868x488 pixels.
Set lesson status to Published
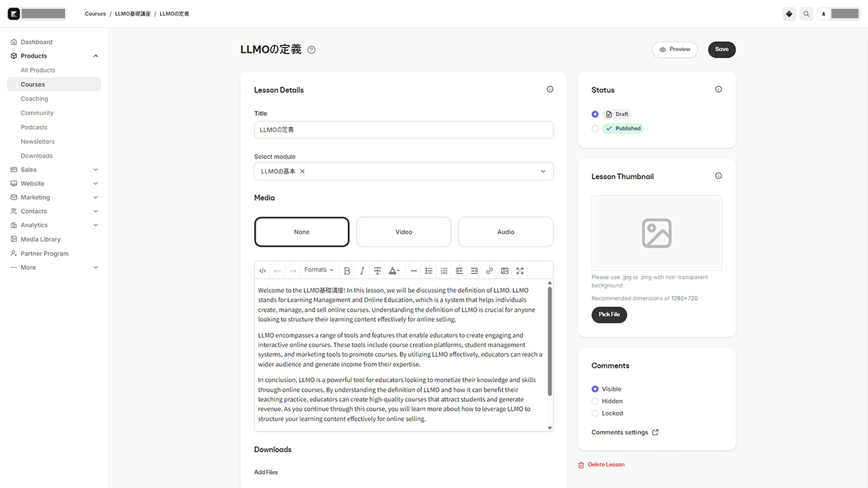point(595,128)
